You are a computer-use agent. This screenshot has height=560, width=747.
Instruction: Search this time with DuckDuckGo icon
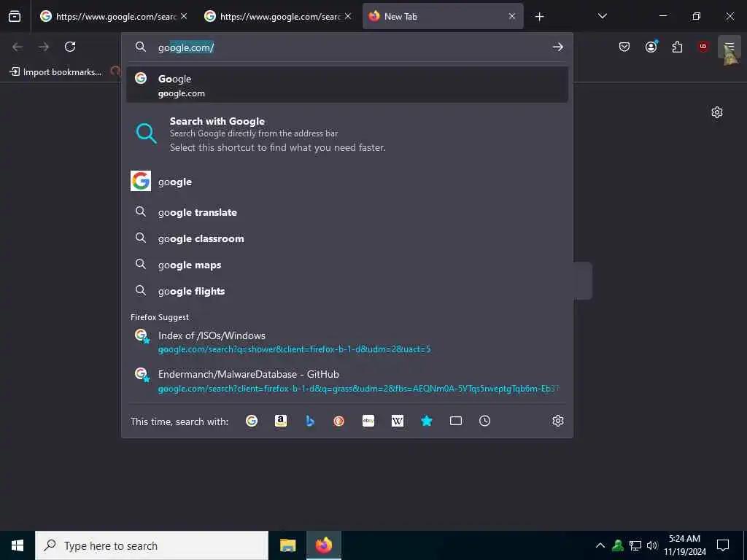tap(338, 421)
